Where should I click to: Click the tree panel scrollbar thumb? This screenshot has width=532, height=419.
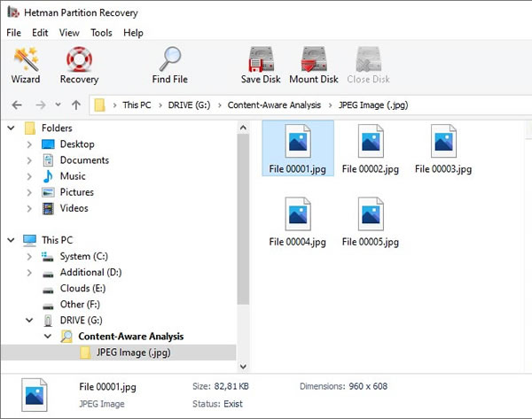(x=243, y=219)
